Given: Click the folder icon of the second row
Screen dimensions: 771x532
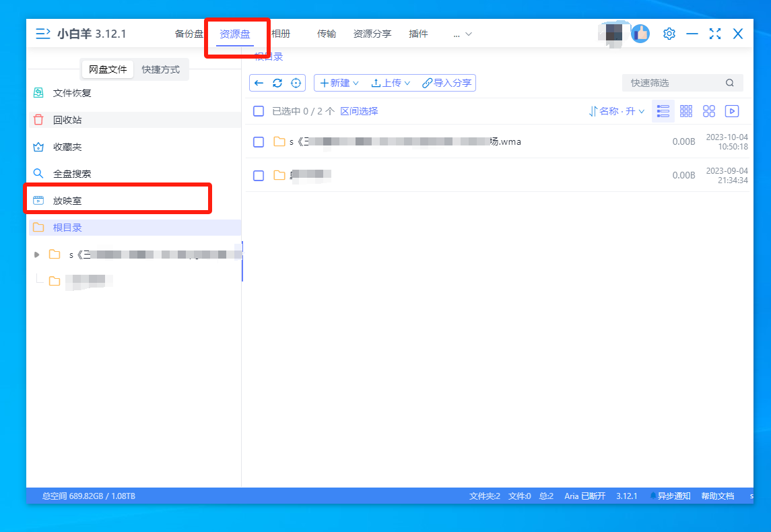Looking at the screenshot, I should click(279, 175).
